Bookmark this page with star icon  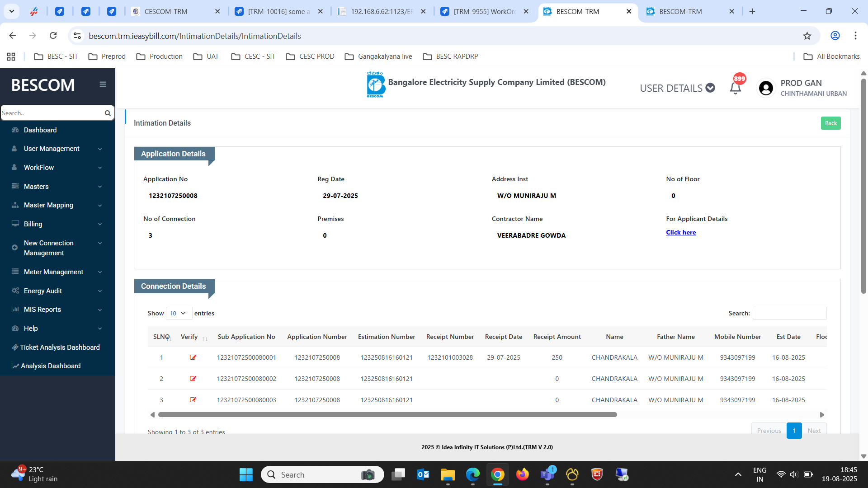point(807,36)
